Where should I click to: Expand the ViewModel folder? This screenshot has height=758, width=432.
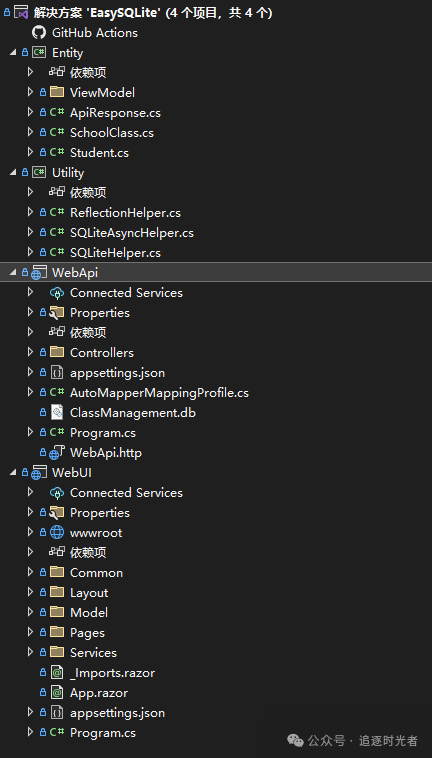click(x=30, y=92)
